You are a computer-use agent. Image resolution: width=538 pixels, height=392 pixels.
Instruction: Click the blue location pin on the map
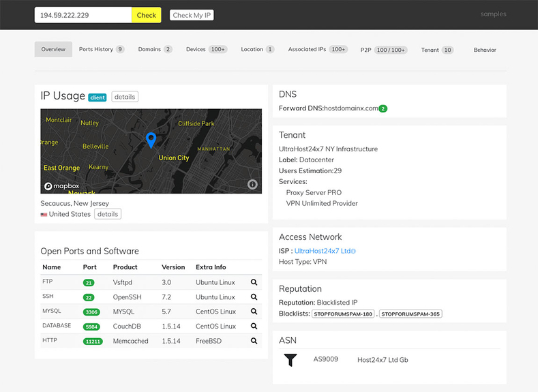click(x=151, y=140)
